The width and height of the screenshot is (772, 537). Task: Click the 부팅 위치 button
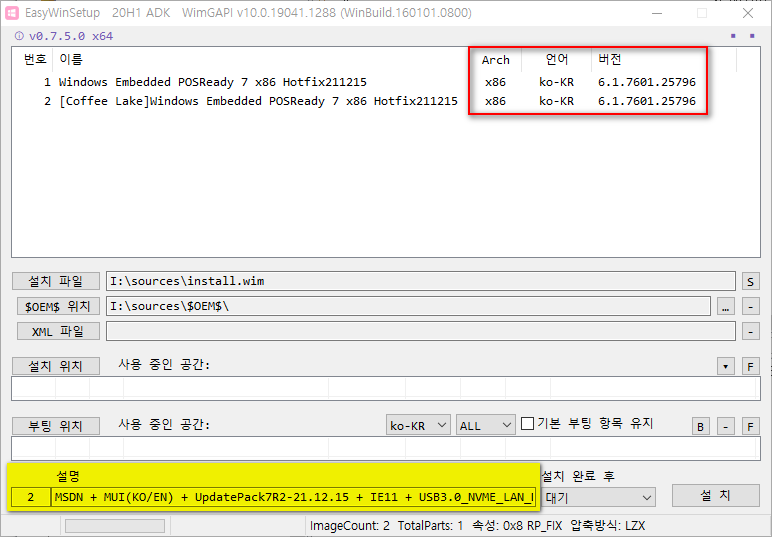(56, 426)
